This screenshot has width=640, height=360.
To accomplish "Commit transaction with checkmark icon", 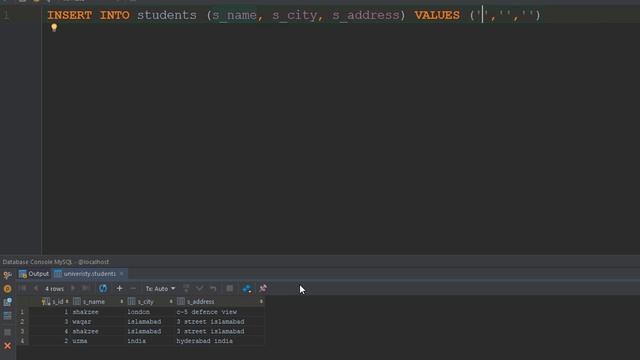I will (200, 289).
